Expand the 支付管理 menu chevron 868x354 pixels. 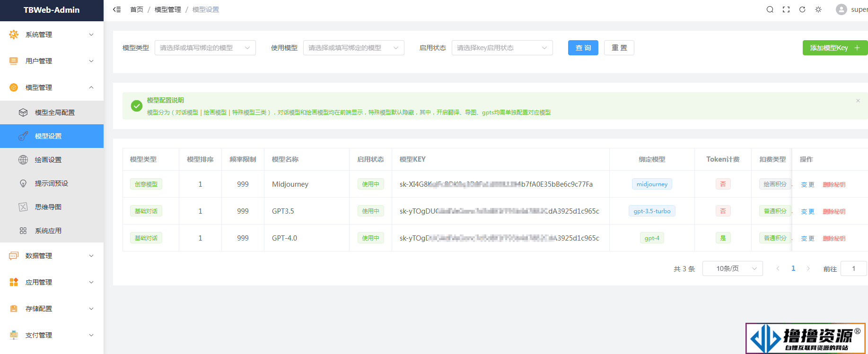coord(91,335)
